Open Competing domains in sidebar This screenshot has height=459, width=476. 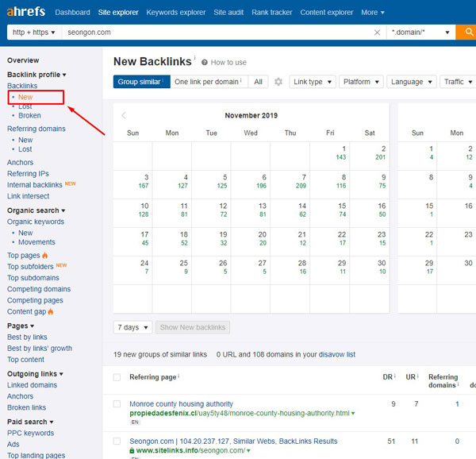[x=39, y=289]
